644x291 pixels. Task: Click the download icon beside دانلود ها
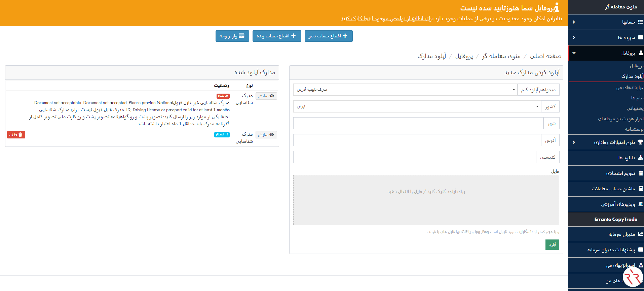tap(640, 158)
